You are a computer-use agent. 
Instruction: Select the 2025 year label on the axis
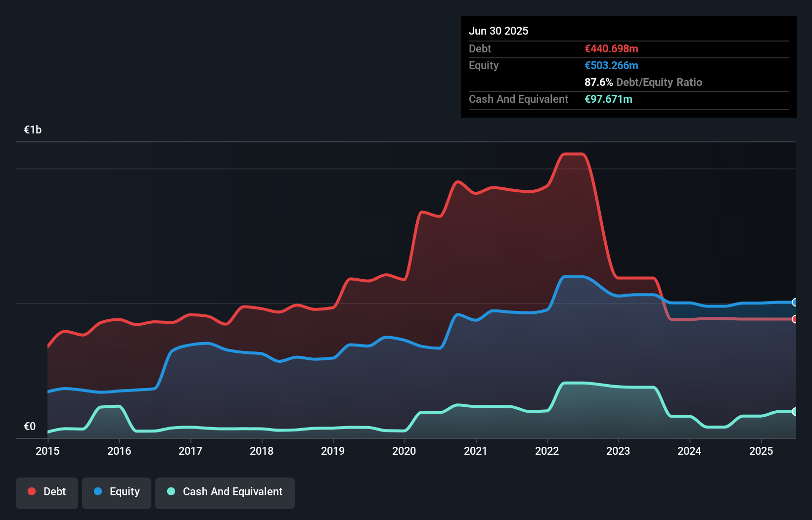(x=761, y=451)
